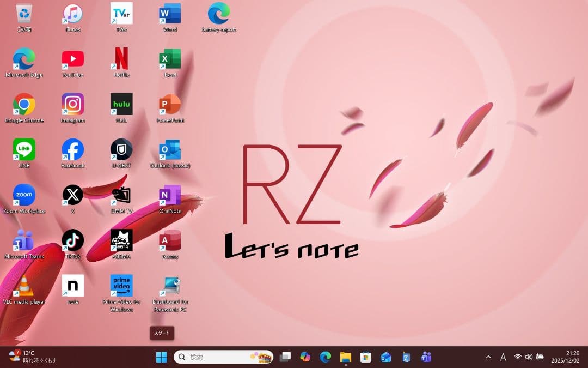
Task: Launch Netflix from the desktop
Action: tap(121, 59)
